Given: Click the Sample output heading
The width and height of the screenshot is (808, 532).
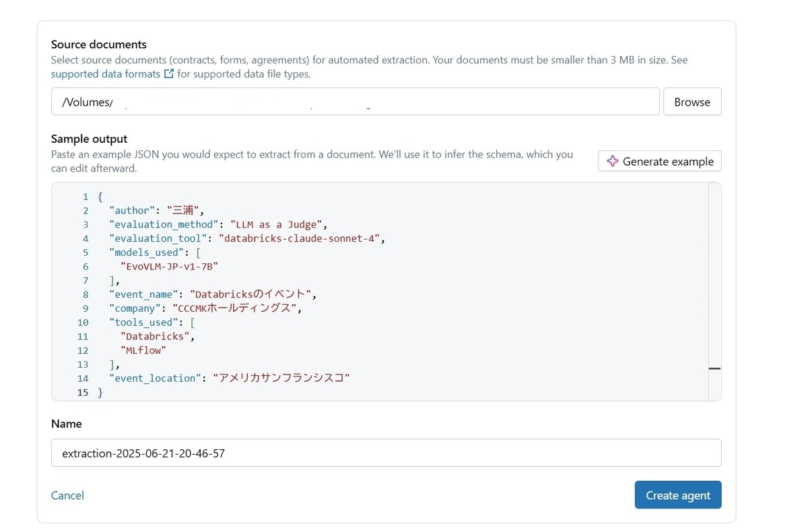Looking at the screenshot, I should (89, 139).
